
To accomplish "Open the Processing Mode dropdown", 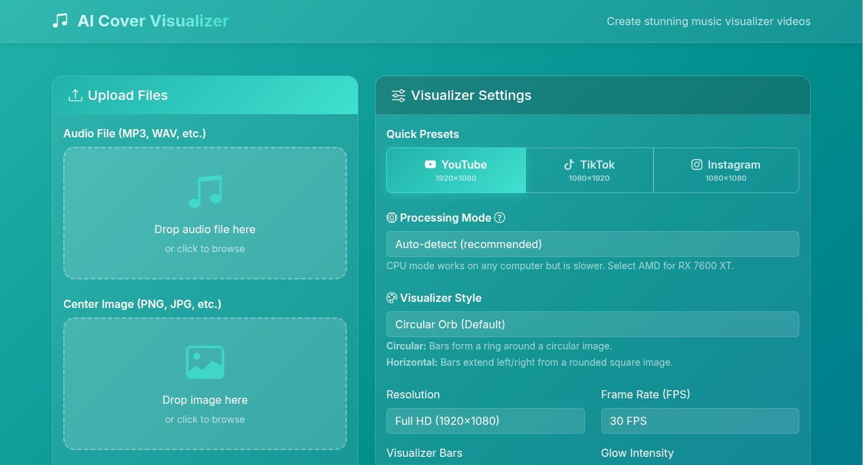I will [592, 244].
